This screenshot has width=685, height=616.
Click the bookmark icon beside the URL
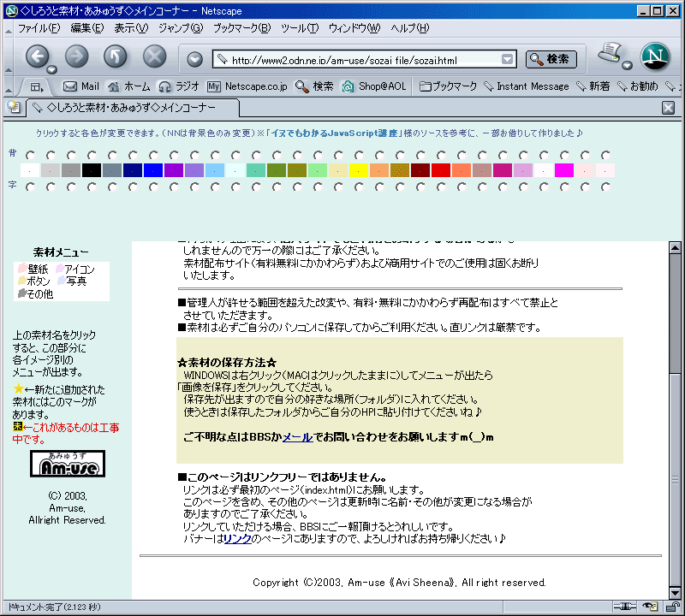223,59
